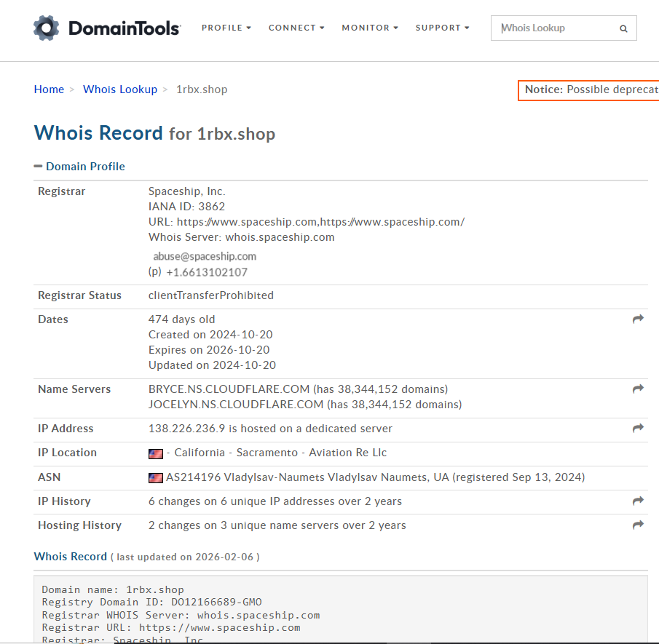Click California - Sacramento location text

236,453
